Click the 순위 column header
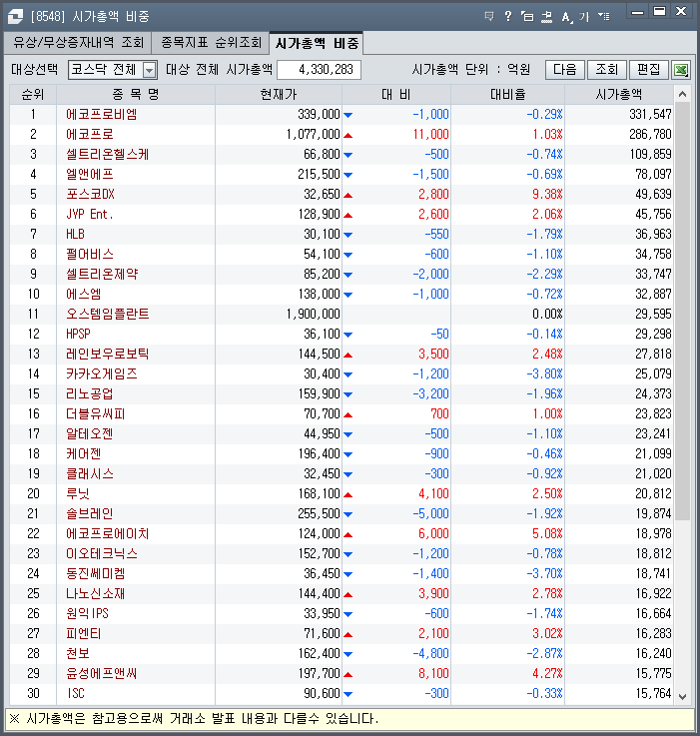 (33, 94)
